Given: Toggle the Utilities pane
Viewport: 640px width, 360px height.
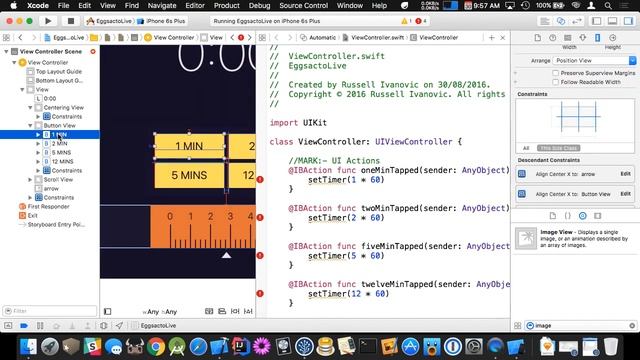Looking at the screenshot, I should click(x=628, y=21).
